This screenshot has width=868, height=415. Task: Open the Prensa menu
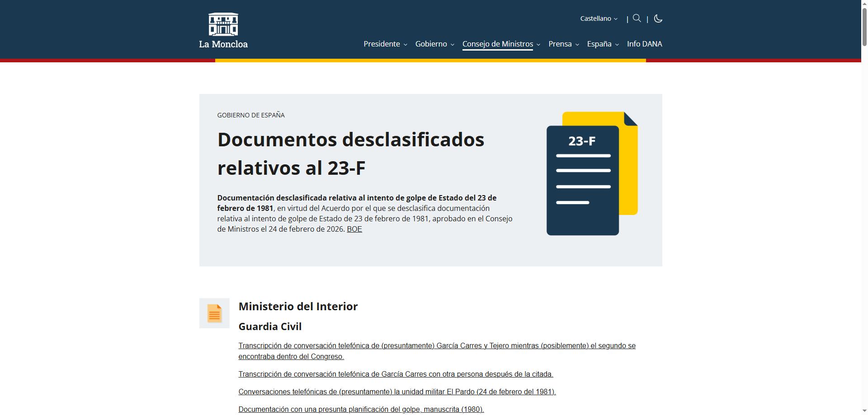click(563, 44)
